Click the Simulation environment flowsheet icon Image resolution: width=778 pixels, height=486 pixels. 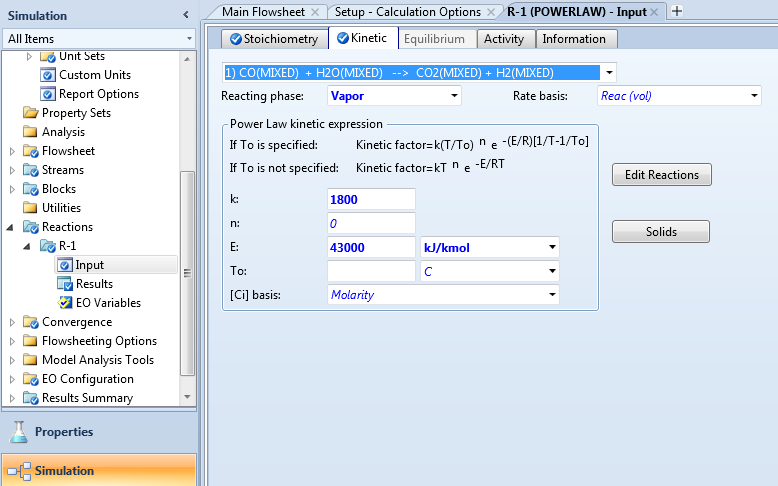click(x=18, y=470)
